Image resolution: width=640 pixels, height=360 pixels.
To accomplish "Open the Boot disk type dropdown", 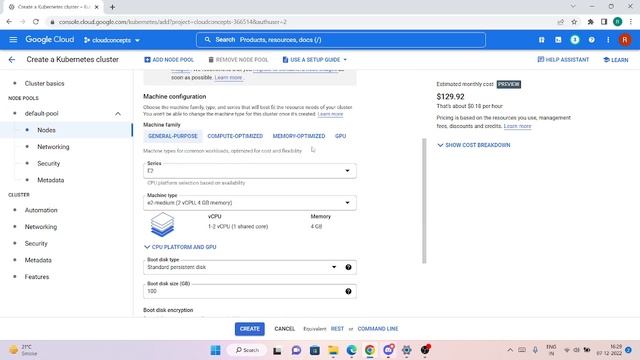I will pyautogui.click(x=249, y=267).
